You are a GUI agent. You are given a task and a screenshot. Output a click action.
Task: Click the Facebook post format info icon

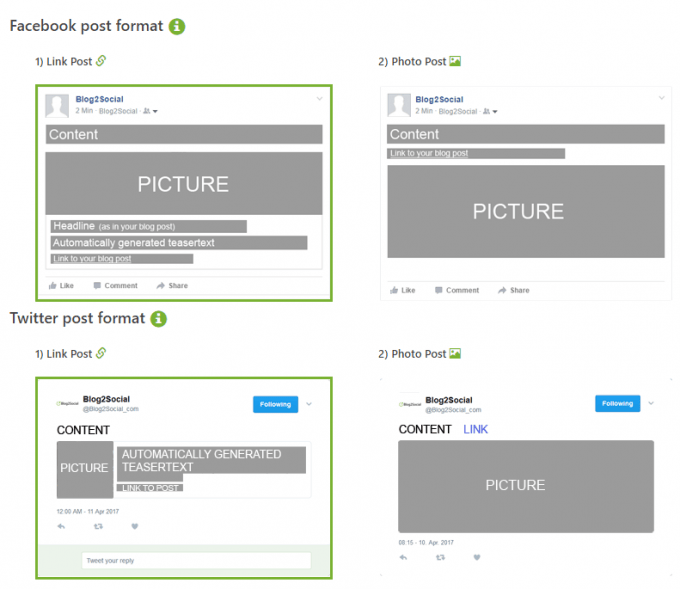tap(177, 26)
